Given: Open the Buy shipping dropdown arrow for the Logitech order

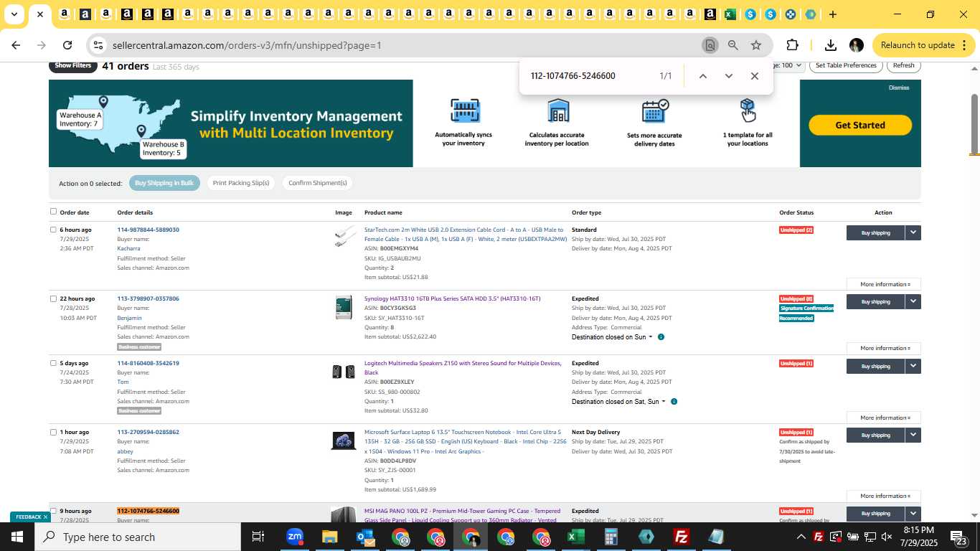Looking at the screenshot, I should tap(913, 366).
